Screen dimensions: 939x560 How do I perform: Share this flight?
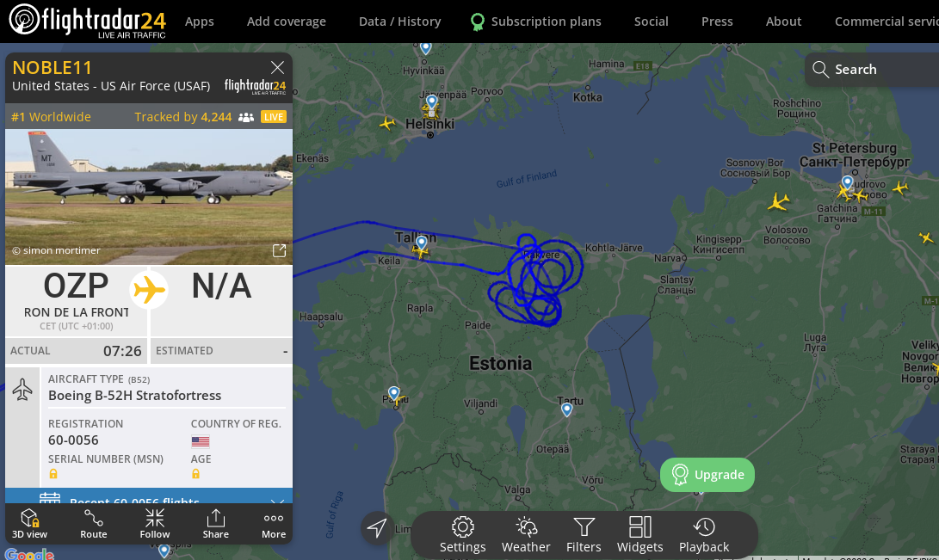pos(215,524)
